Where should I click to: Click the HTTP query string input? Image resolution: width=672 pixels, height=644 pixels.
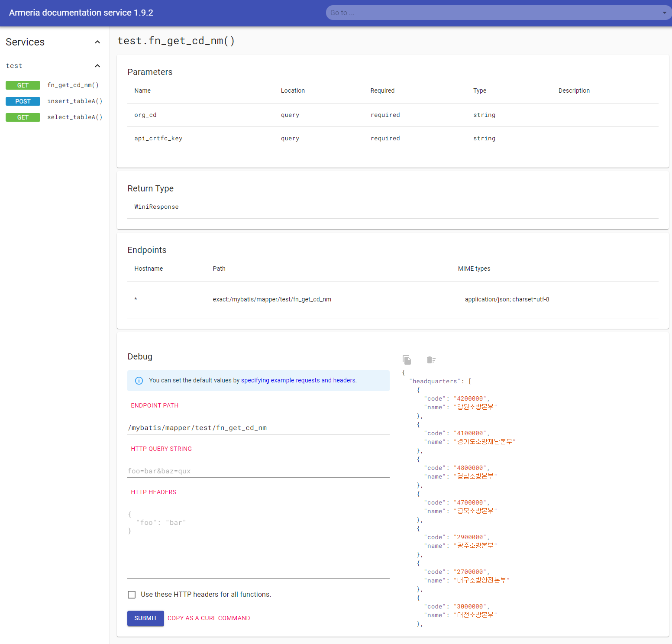point(258,471)
